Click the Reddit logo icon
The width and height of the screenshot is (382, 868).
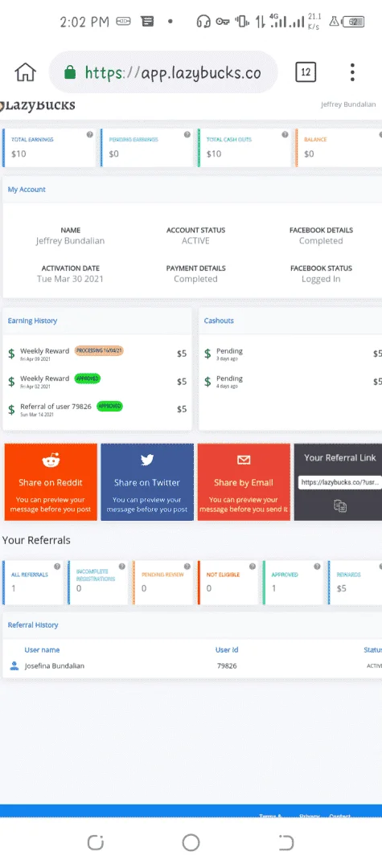(x=51, y=460)
